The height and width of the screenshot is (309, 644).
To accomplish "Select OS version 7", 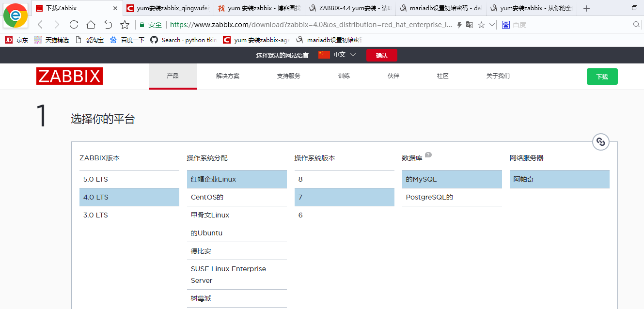I will point(345,197).
